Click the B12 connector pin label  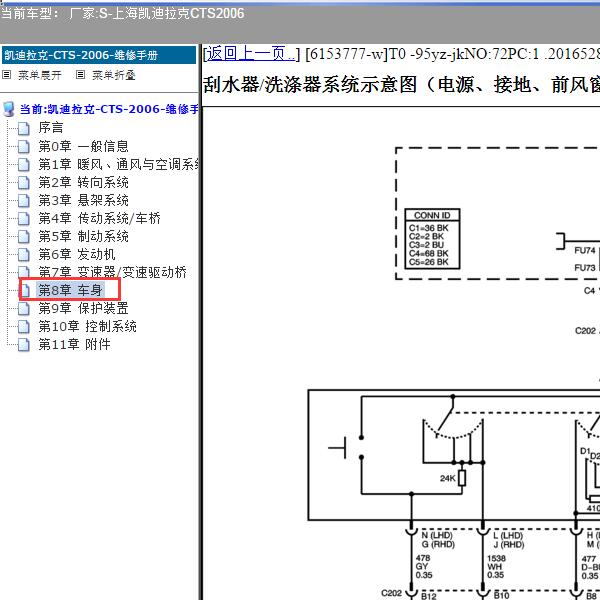click(x=429, y=595)
